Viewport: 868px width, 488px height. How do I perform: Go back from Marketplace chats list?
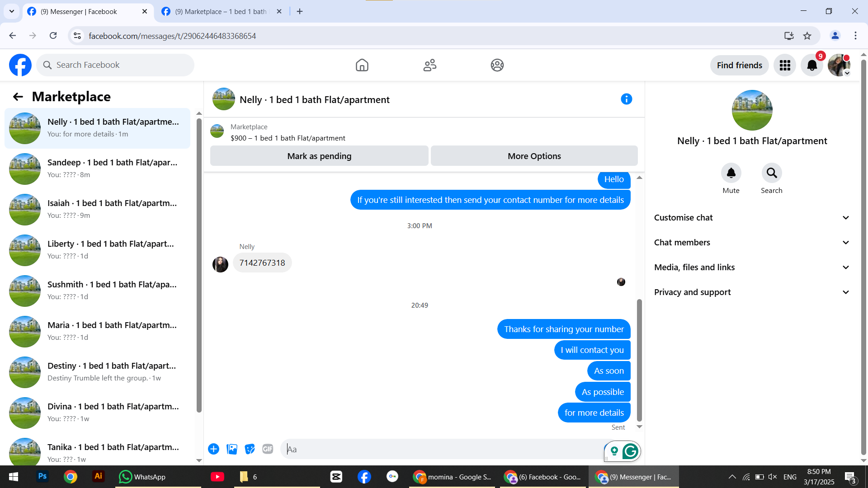point(18,97)
